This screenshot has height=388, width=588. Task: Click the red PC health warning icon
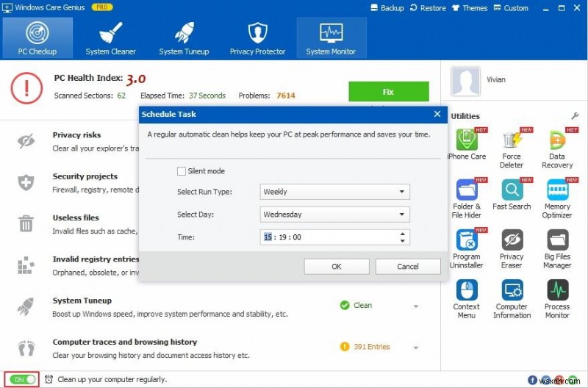click(26, 88)
